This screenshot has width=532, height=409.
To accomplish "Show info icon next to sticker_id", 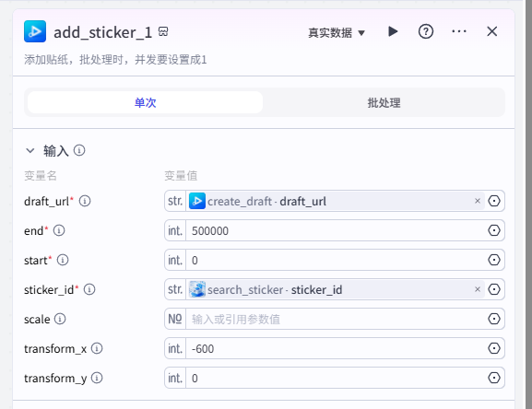I will click(89, 289).
